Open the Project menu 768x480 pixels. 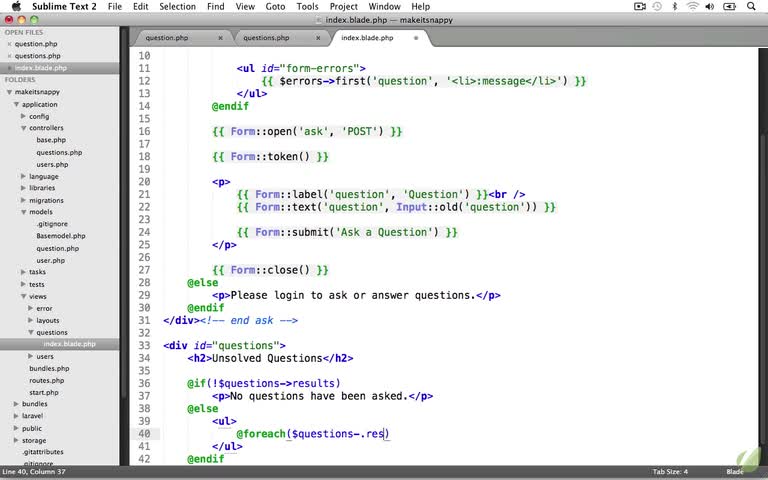click(x=343, y=6)
